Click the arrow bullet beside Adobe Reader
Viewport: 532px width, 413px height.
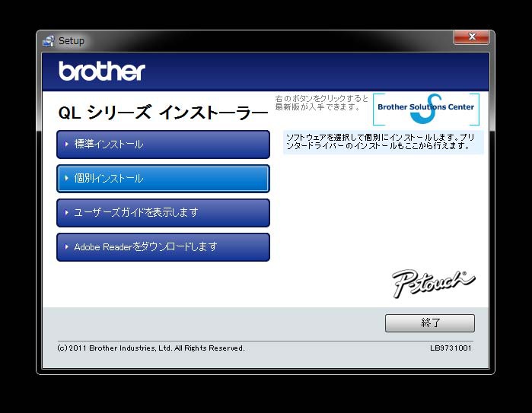(x=67, y=247)
